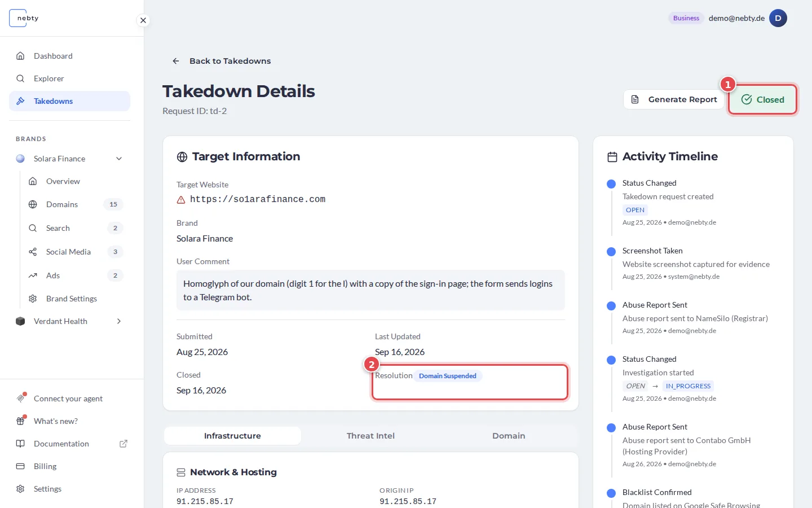Close the sidebar with the X icon

coord(143,20)
